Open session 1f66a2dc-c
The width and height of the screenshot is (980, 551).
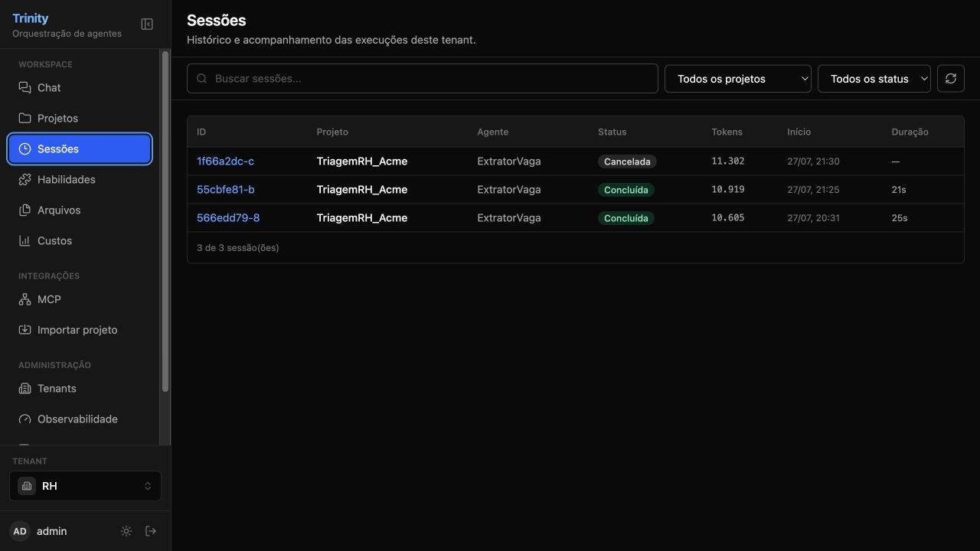(x=225, y=161)
